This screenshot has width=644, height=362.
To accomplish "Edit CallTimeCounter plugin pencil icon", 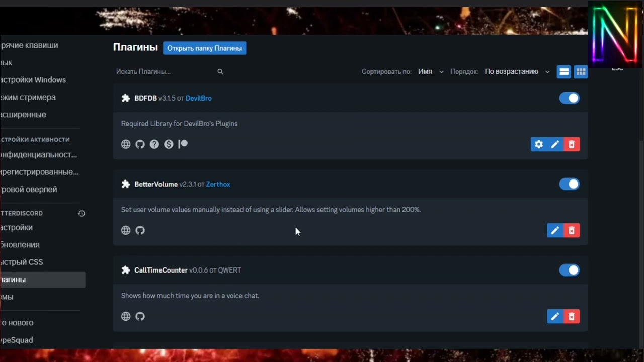I will coord(555,316).
